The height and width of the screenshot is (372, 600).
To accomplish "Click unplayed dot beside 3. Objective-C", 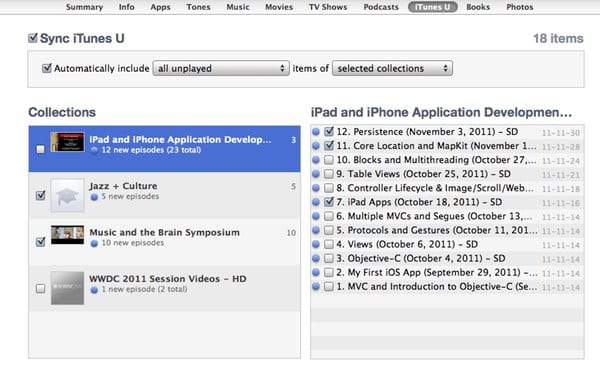I will click(316, 259).
